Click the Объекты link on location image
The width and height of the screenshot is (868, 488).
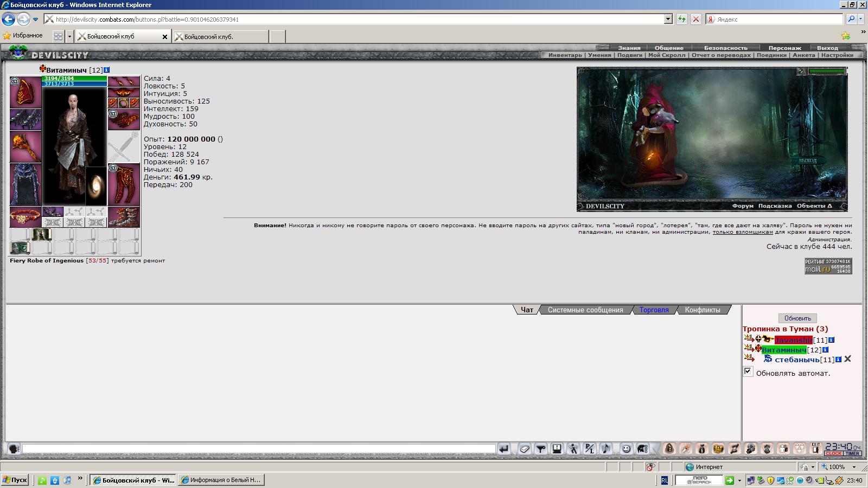814,206
